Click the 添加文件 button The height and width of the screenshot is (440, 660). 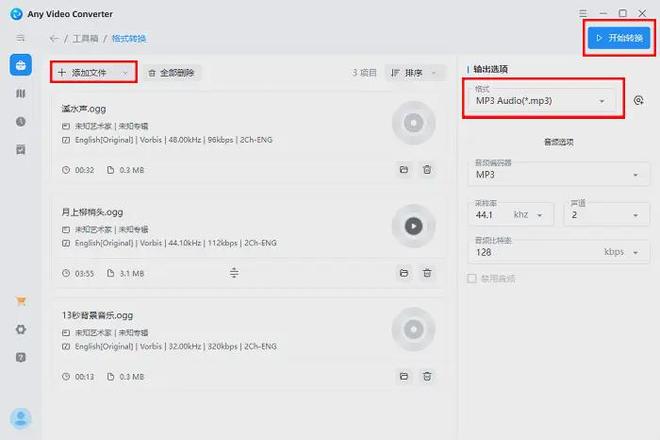tap(93, 72)
